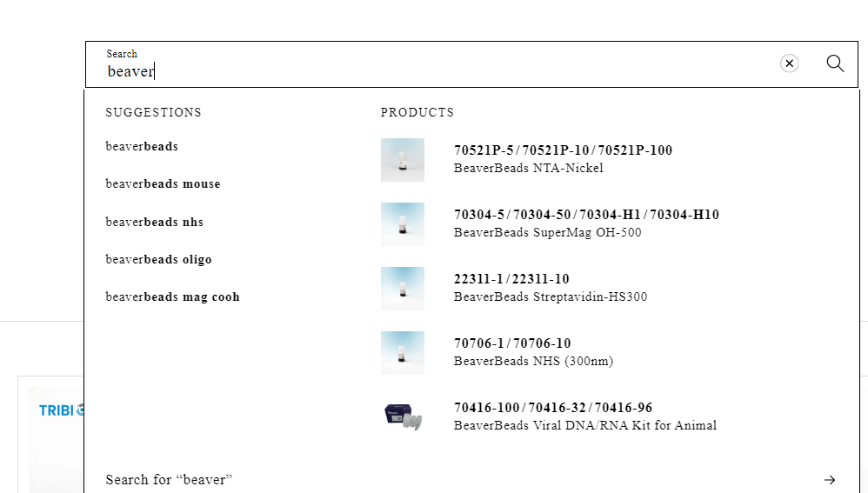Open product 70521P-5/70521P-10/70521P-100 link
868x493 pixels.
tap(563, 150)
